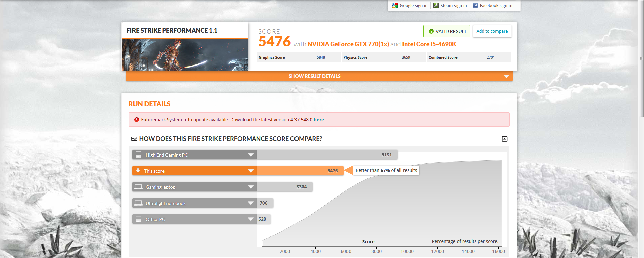The width and height of the screenshot is (644, 258).
Task: Open the NVIDIA GeForce GTX 770 link
Action: [348, 44]
